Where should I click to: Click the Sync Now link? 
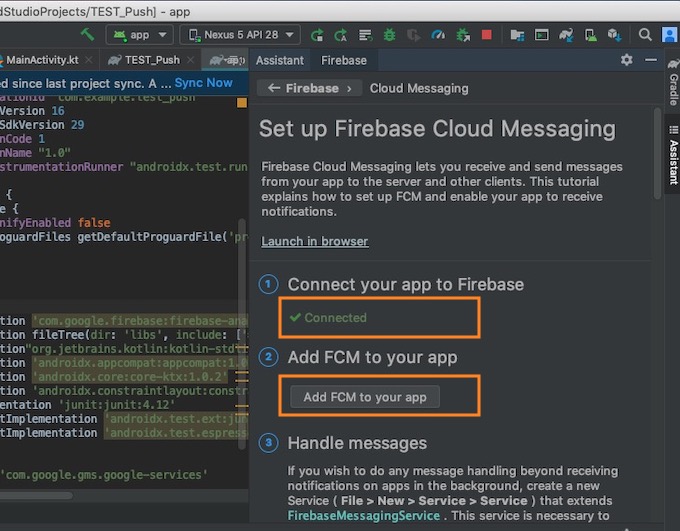(203, 83)
